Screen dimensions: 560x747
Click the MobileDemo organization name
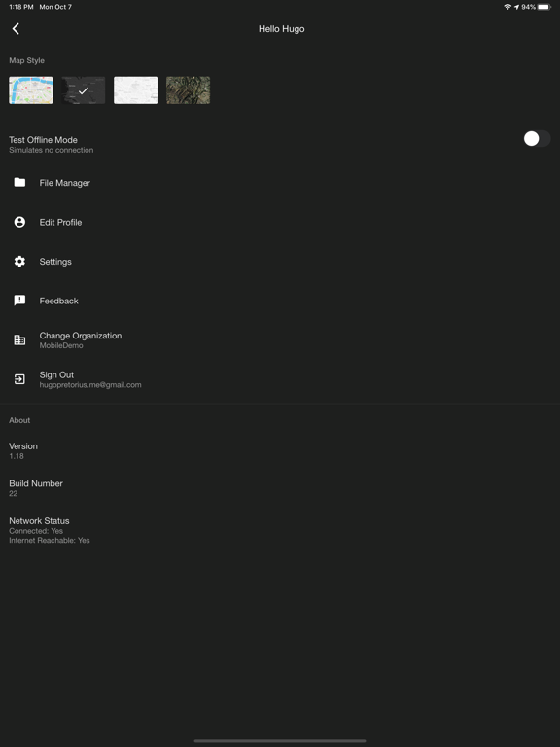click(61, 345)
